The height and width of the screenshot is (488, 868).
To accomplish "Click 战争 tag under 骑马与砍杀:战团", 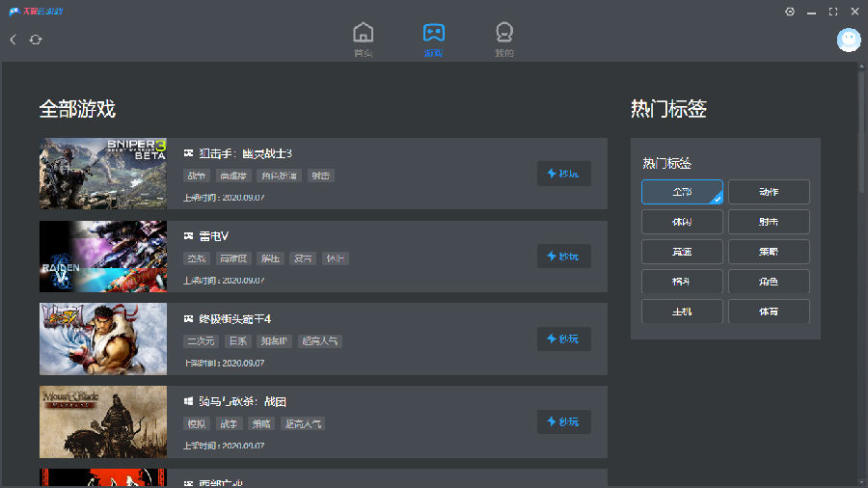I will [x=229, y=423].
